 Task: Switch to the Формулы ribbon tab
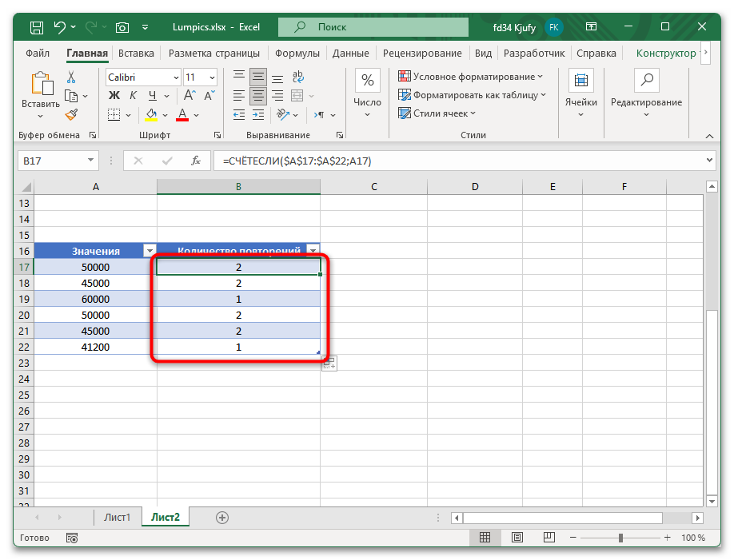click(x=297, y=53)
